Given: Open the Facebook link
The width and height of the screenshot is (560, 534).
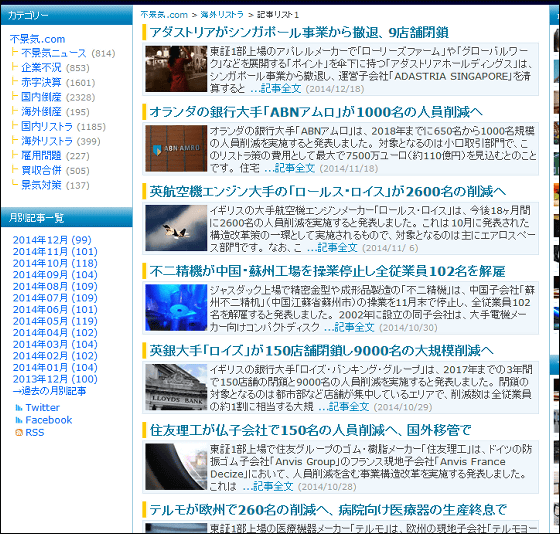Looking at the screenshot, I should (49, 420).
